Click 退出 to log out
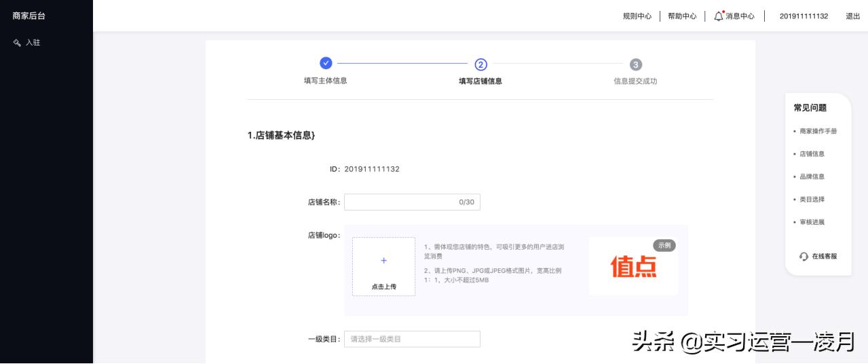Image resolution: width=868 pixels, height=364 pixels. coord(852,16)
